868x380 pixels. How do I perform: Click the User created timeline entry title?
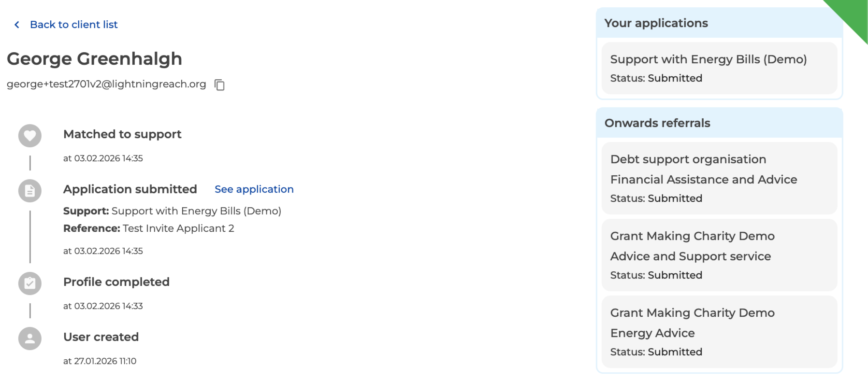[101, 337]
